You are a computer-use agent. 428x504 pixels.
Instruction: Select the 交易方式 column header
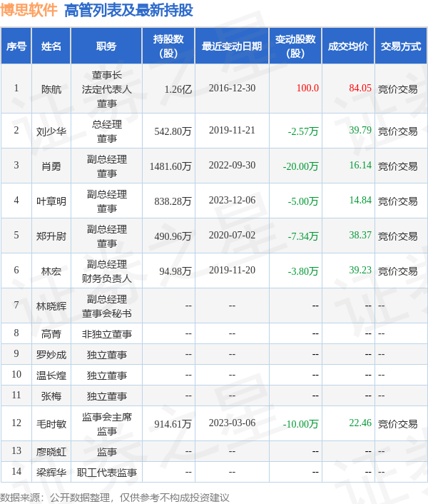[401, 46]
